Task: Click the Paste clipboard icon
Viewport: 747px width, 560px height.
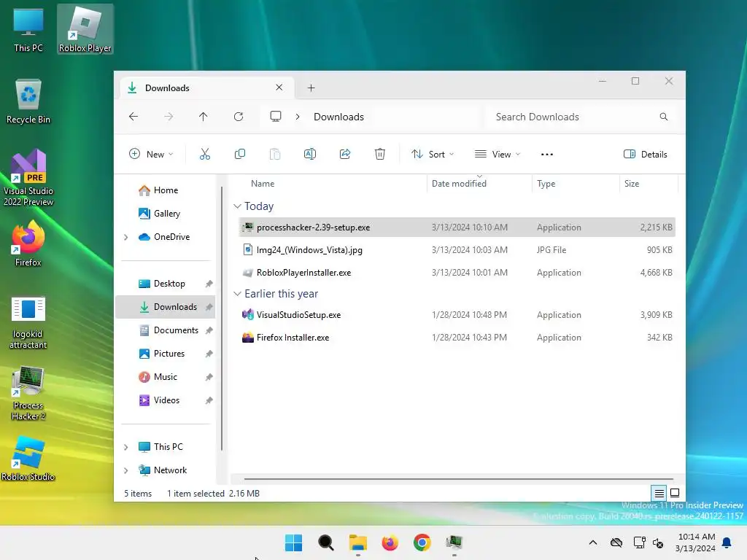Action: pos(275,154)
